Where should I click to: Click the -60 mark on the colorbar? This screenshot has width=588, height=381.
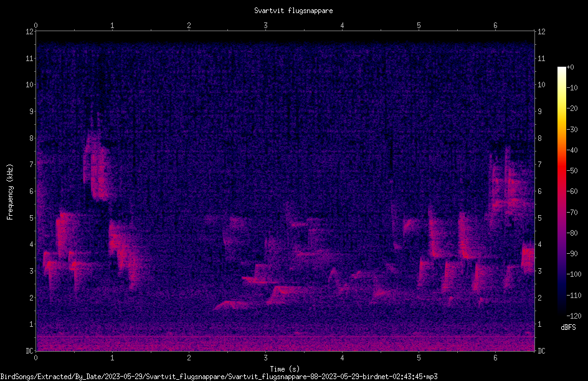point(572,191)
